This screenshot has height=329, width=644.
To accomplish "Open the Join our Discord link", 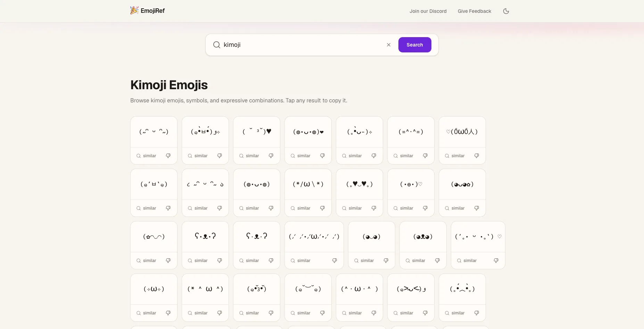I will pos(428,11).
